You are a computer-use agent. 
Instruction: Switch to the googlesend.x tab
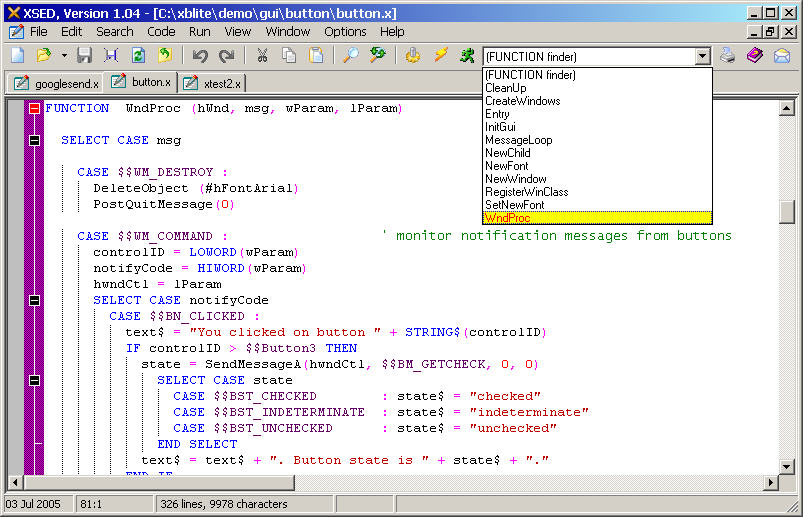55,83
